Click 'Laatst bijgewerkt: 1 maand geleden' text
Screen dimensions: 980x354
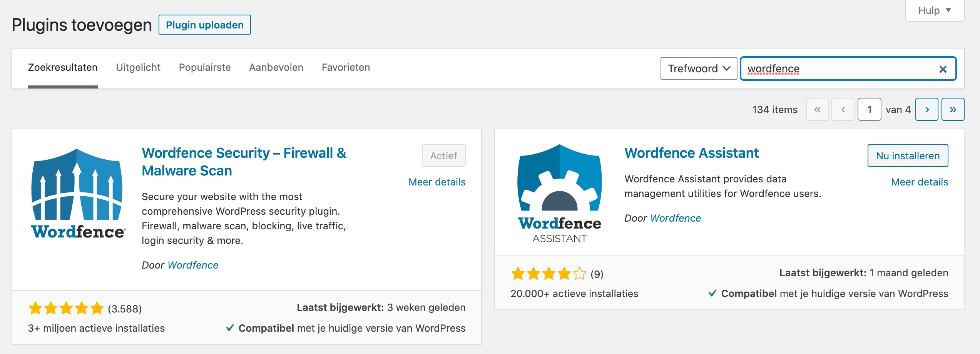point(864,273)
